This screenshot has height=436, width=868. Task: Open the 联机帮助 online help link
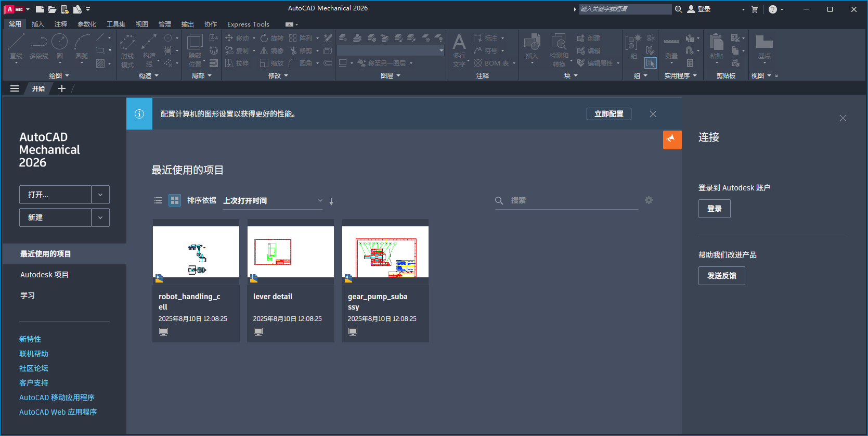click(34, 354)
